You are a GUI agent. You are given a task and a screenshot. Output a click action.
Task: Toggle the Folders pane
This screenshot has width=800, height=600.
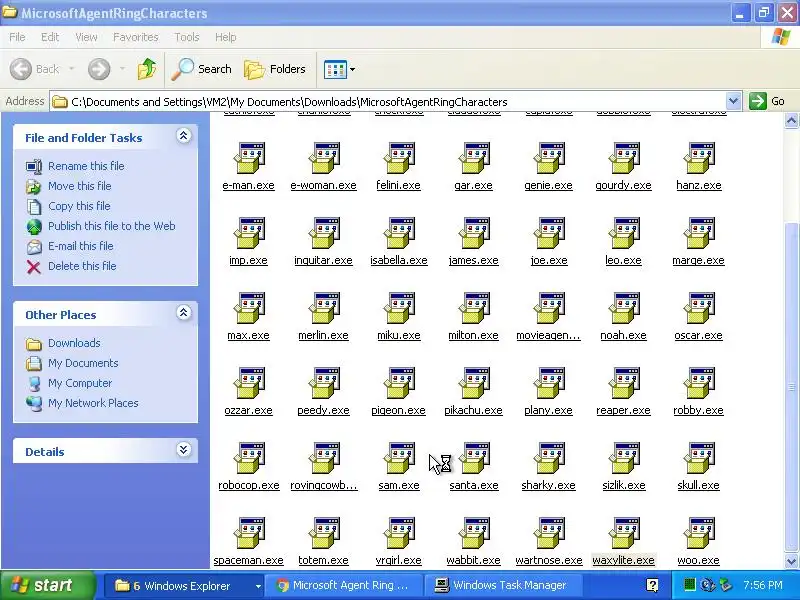[x=274, y=69]
